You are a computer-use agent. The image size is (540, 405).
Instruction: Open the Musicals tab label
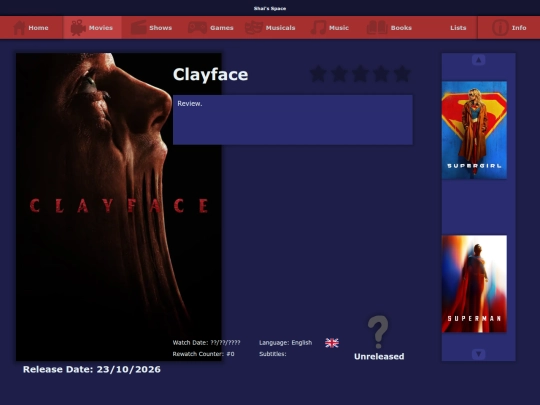[x=280, y=28]
